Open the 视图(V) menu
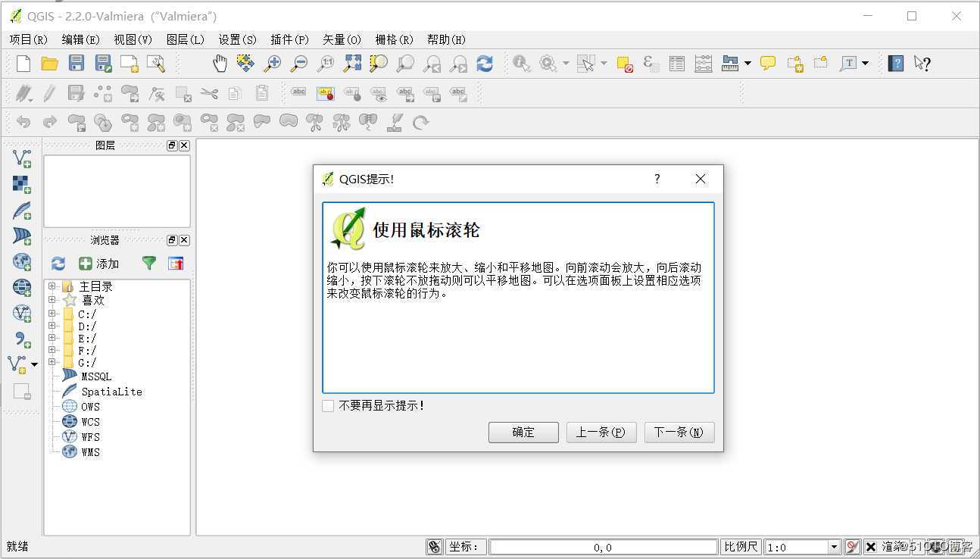980x559 pixels. click(133, 39)
